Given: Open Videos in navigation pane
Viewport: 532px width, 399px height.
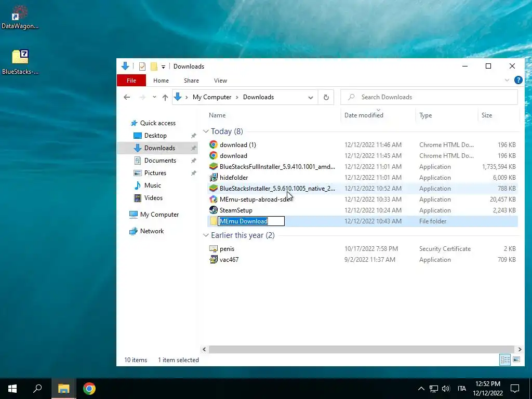Looking at the screenshot, I should [x=153, y=198].
